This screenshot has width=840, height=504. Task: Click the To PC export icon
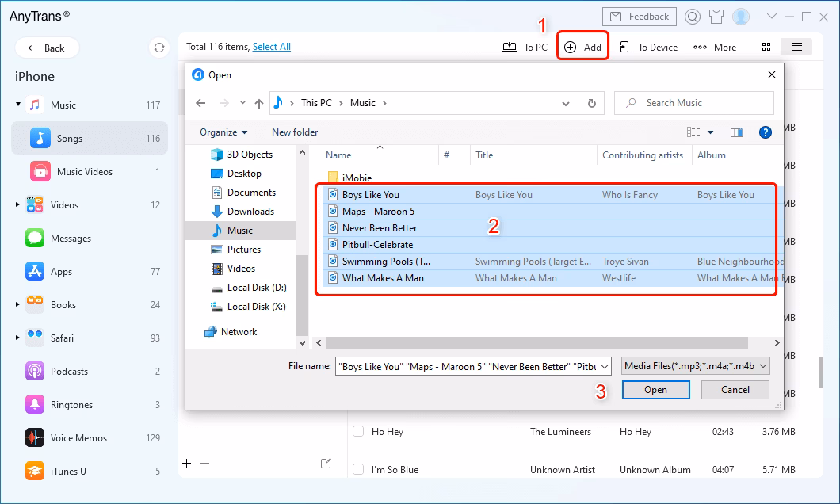click(525, 48)
